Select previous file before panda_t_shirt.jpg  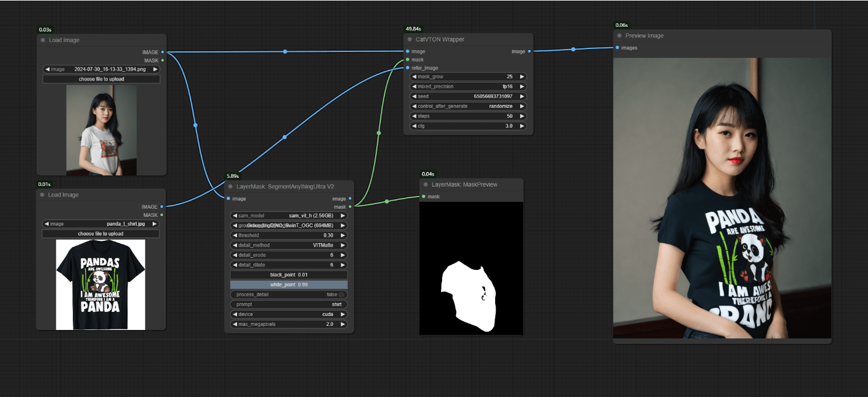[x=47, y=224]
